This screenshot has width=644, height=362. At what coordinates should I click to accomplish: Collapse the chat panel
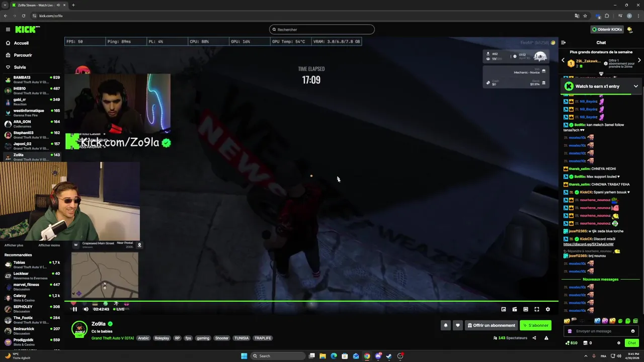pyautogui.click(x=563, y=43)
